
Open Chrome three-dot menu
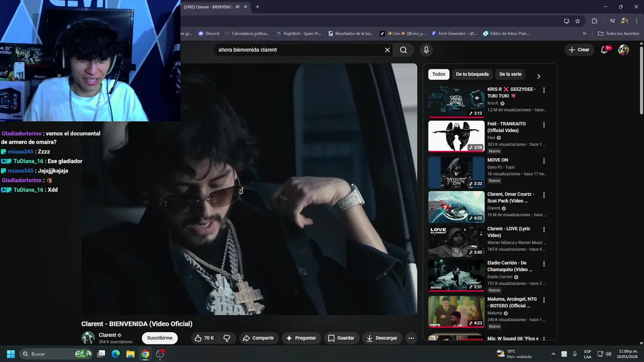[x=636, y=21]
